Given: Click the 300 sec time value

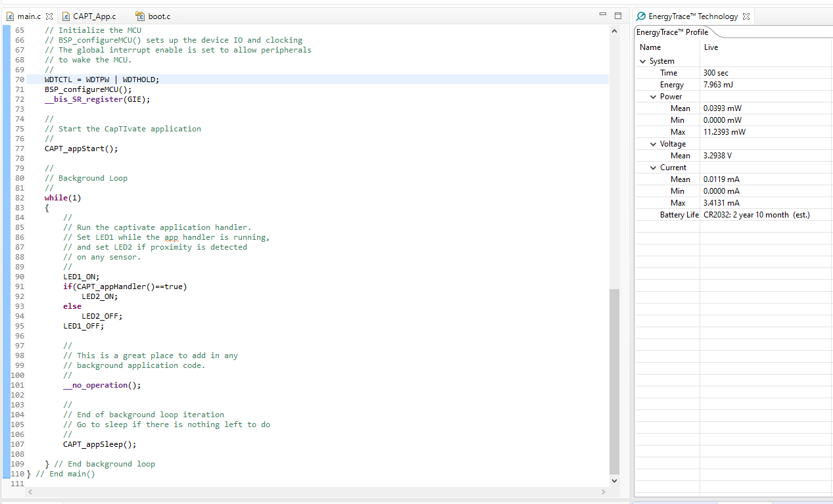Looking at the screenshot, I should [x=716, y=73].
